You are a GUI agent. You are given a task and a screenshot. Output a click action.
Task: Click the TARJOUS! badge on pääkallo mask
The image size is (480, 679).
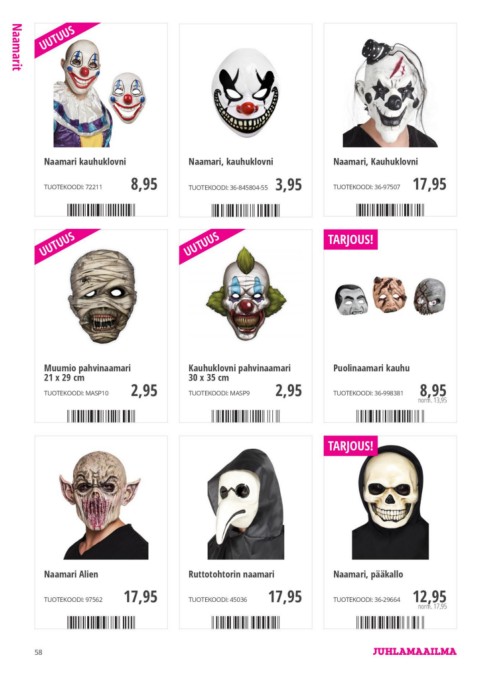pyautogui.click(x=350, y=446)
